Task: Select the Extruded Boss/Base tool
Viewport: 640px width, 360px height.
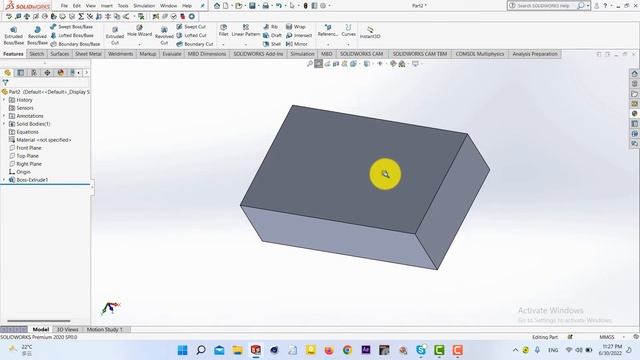Action: pos(13,36)
